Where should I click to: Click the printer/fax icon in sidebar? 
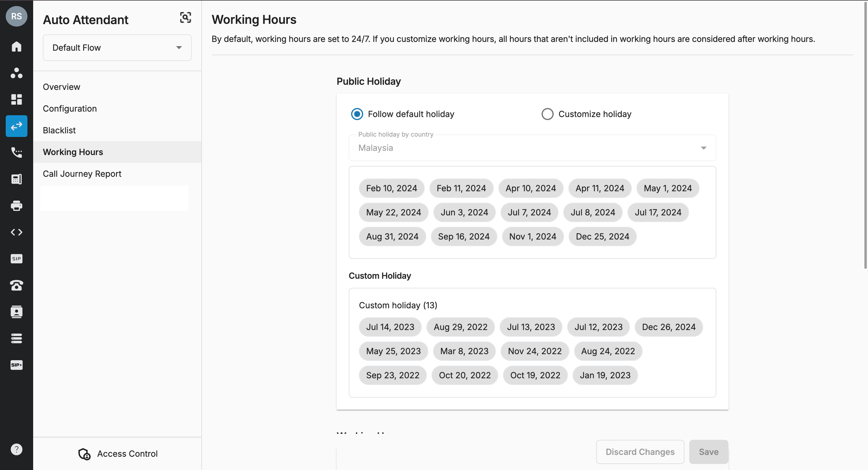[17, 206]
